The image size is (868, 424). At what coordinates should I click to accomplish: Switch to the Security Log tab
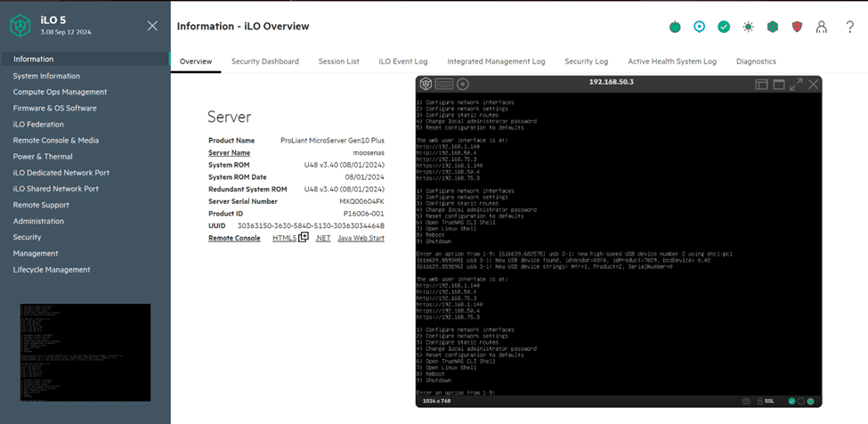pyautogui.click(x=586, y=61)
